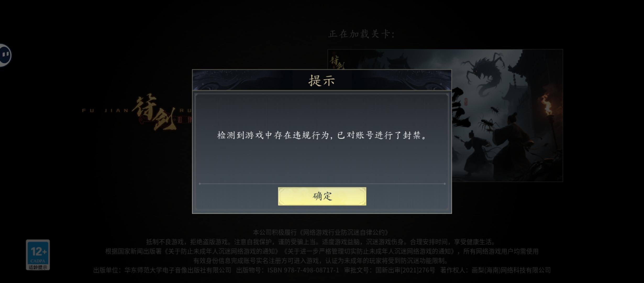Image resolution: width=644 pixels, height=283 pixels.
Task: Click the 国新出审[2021]276号 approval number
Action: pos(405,270)
